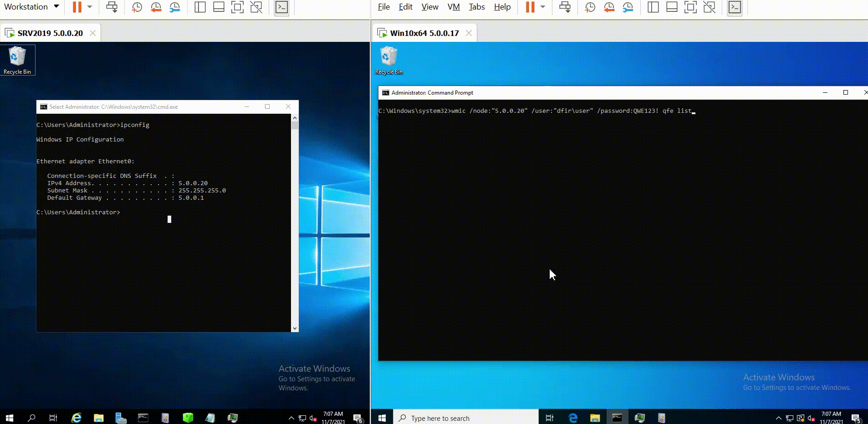Open the Help menu
The width and height of the screenshot is (868, 424).
pyautogui.click(x=502, y=7)
